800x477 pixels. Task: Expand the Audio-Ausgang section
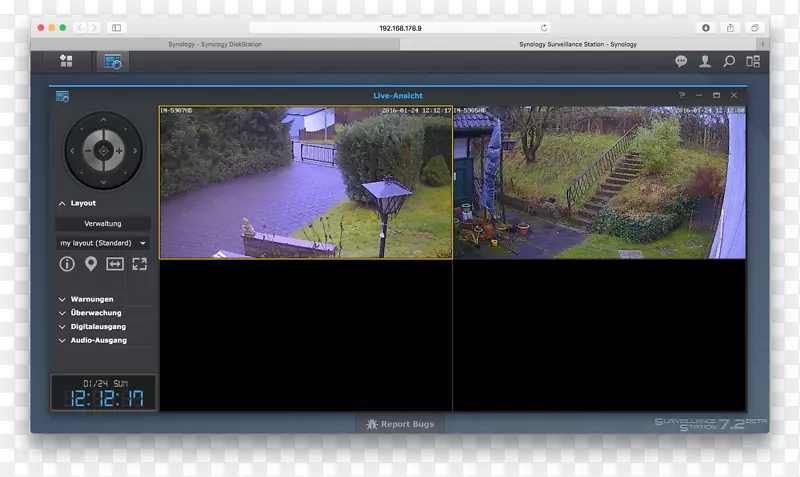pos(92,340)
